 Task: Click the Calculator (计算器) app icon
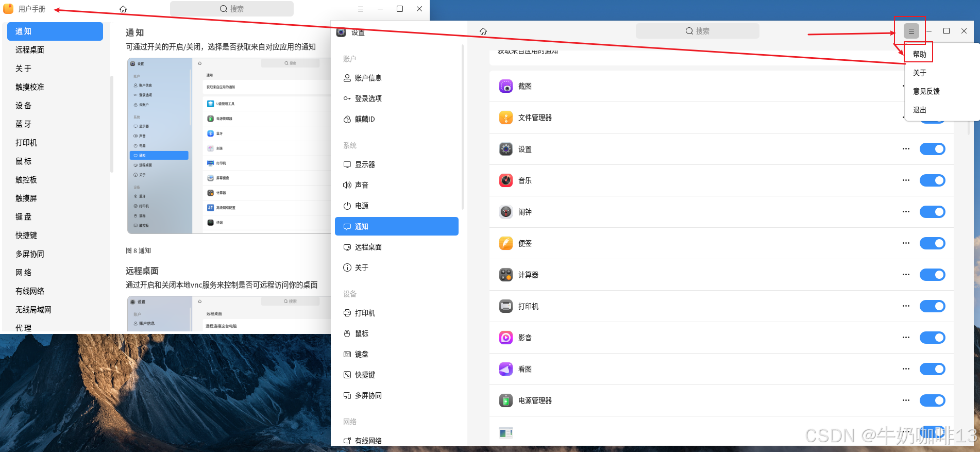(x=506, y=275)
